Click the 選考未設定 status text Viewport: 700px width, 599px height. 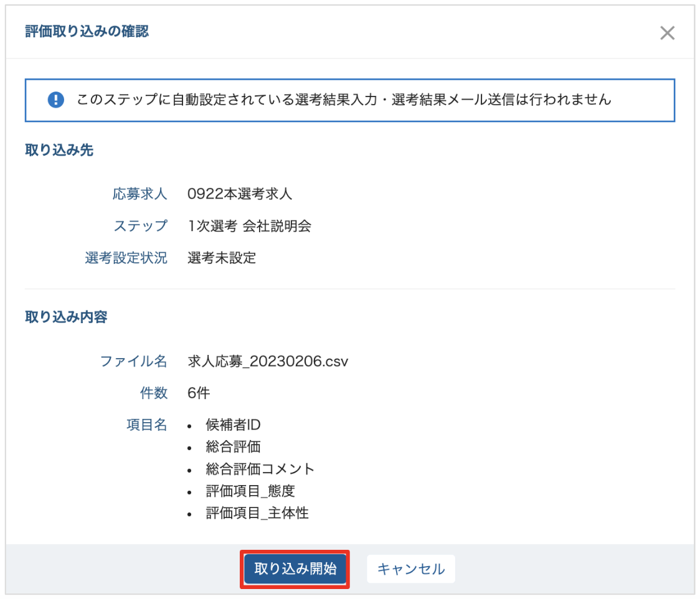pyautogui.click(x=222, y=258)
